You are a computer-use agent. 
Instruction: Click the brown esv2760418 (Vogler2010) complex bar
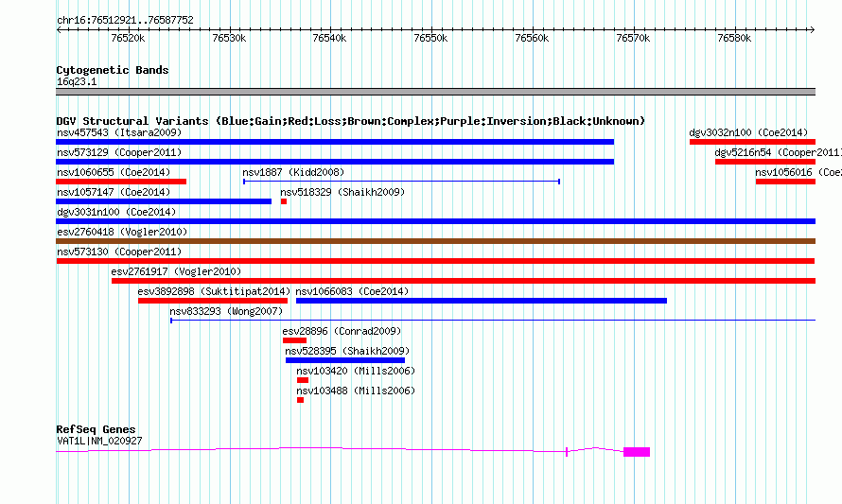[436, 241]
